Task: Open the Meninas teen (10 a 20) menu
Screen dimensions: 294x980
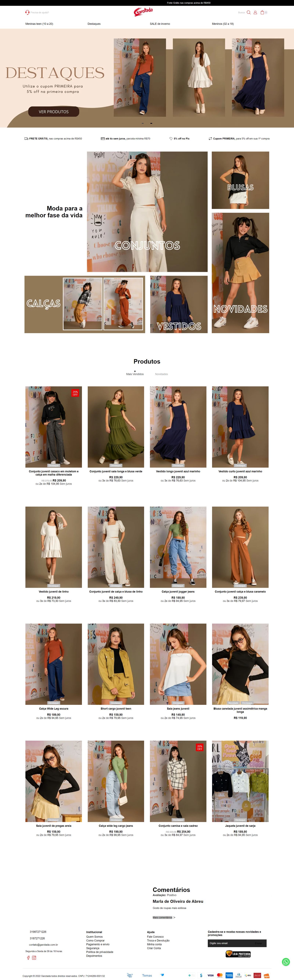Action: point(39,24)
